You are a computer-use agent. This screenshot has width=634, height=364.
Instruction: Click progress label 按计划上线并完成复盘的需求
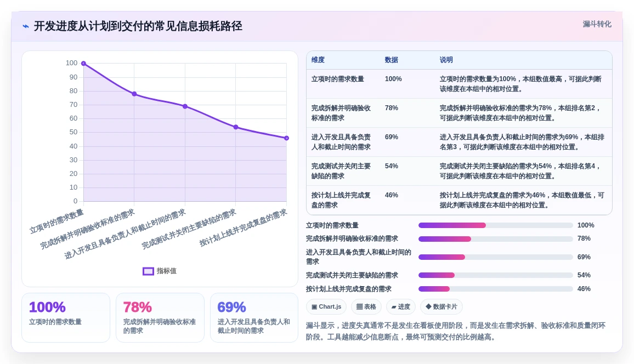pyautogui.click(x=349, y=289)
